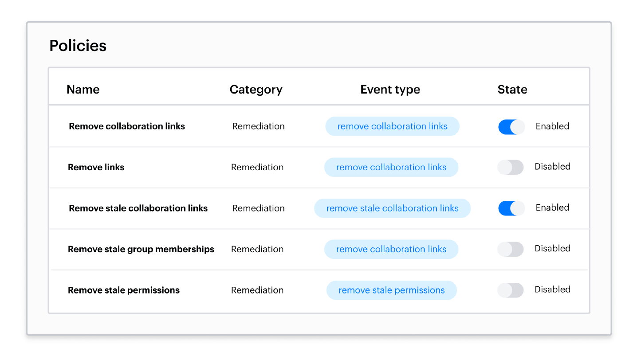Disable the Remove collaboration links policy toggle
Image resolution: width=637 pixels, height=364 pixels.
[x=511, y=127]
